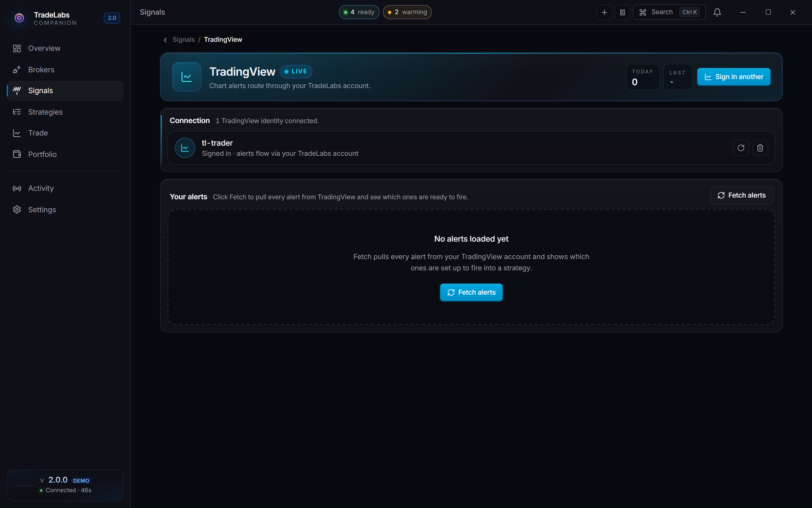Click the Brokers plug icon
The width and height of the screenshot is (812, 508).
click(x=17, y=69)
